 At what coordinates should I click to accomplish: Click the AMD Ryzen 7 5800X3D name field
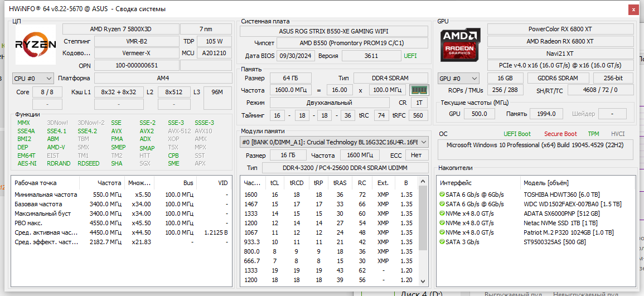click(x=121, y=29)
